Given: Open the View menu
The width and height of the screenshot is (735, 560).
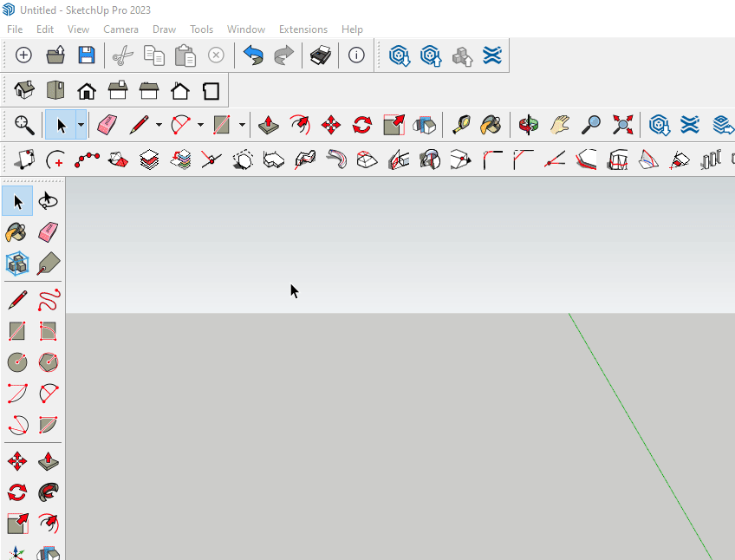Looking at the screenshot, I should click(78, 29).
